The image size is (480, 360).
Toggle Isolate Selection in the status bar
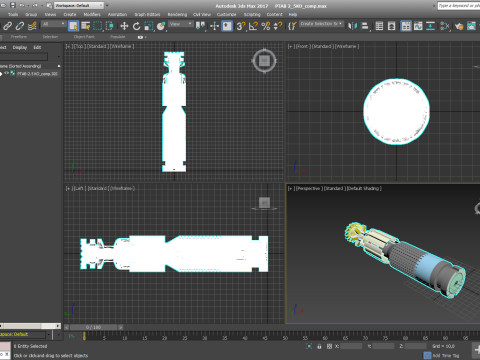309,347
